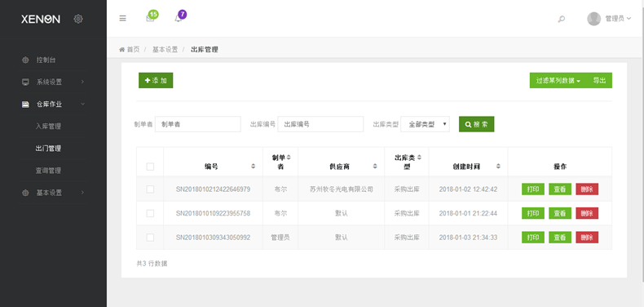Click the XENON logo
The width and height of the screenshot is (644, 307).
[41, 19]
